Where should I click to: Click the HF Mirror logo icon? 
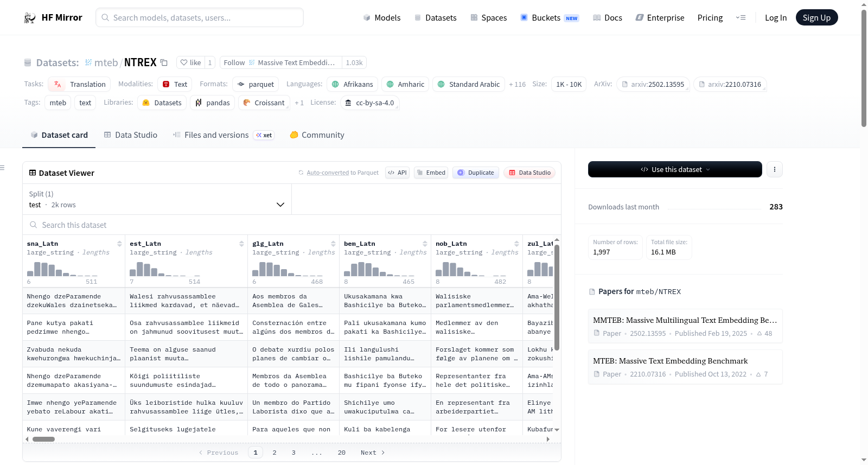pyautogui.click(x=30, y=18)
